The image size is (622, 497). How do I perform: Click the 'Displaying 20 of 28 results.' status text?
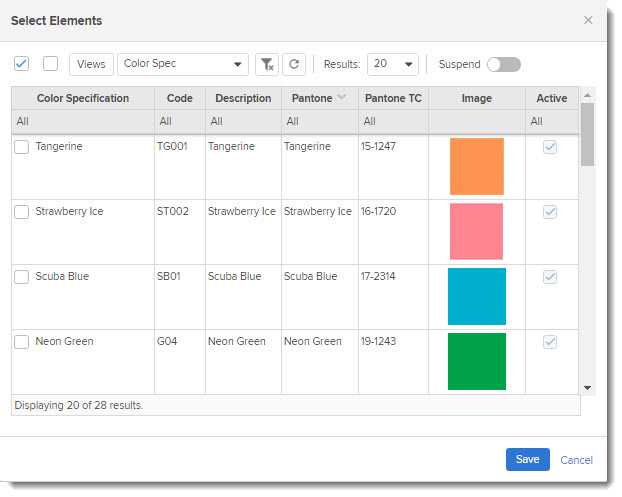pos(79,405)
